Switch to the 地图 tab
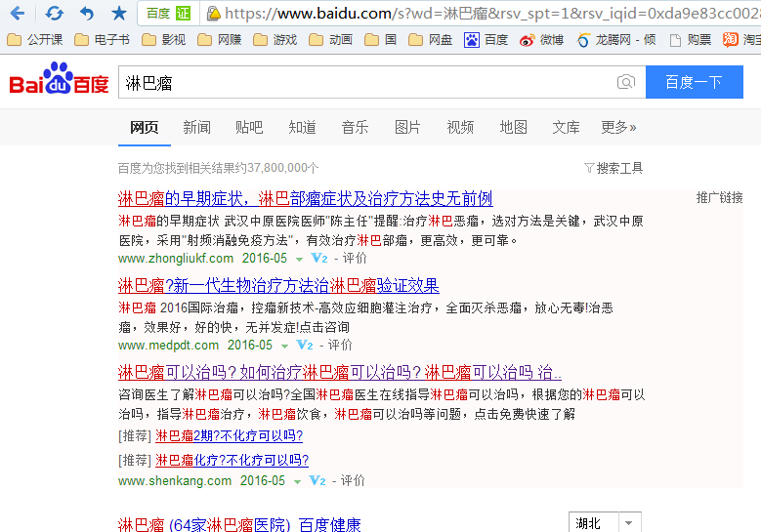 [x=513, y=127]
